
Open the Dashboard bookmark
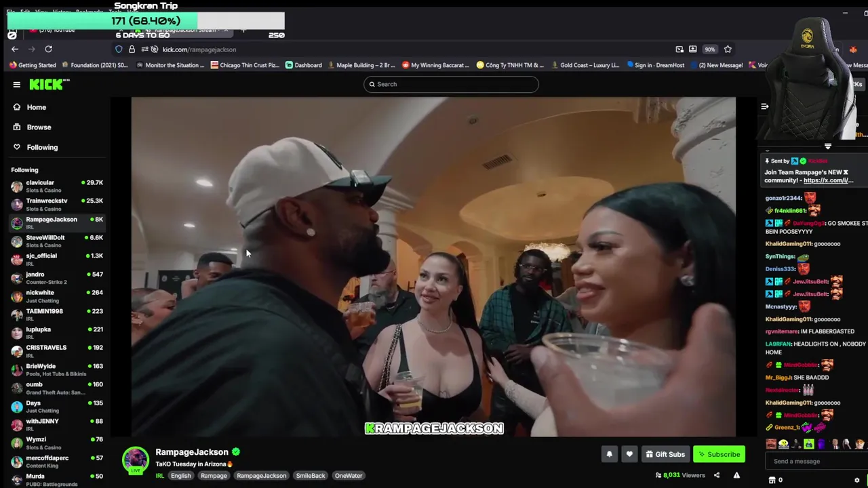303,65
